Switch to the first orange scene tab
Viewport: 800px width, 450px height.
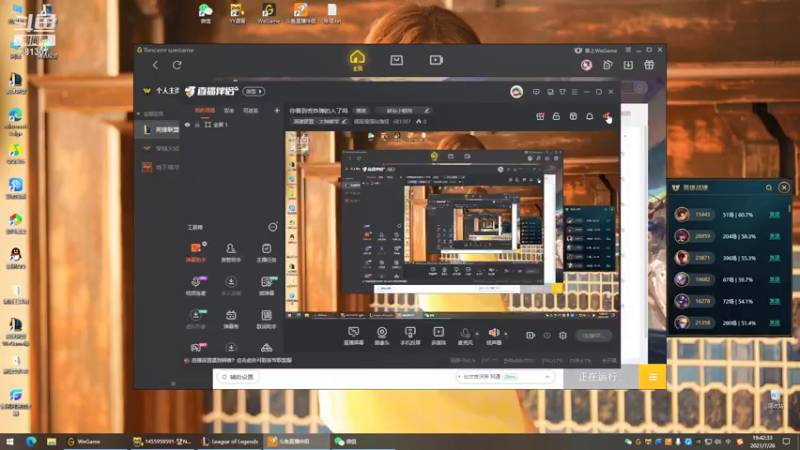pyautogui.click(x=205, y=110)
